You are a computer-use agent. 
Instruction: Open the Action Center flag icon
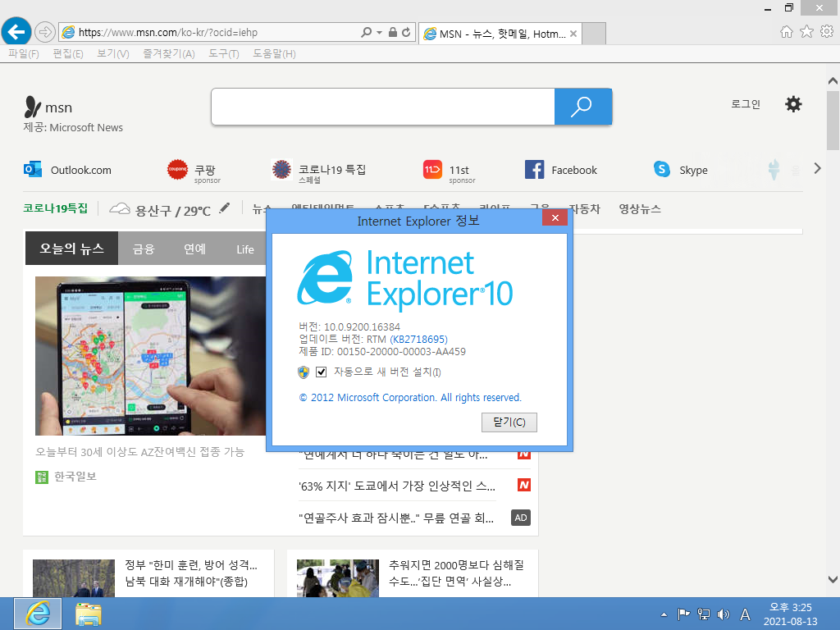point(683,614)
